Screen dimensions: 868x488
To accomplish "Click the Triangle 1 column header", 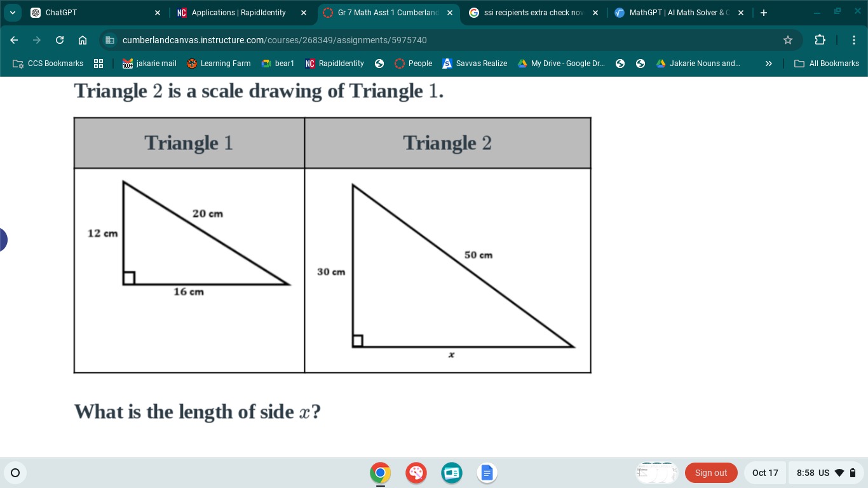I will tap(189, 143).
